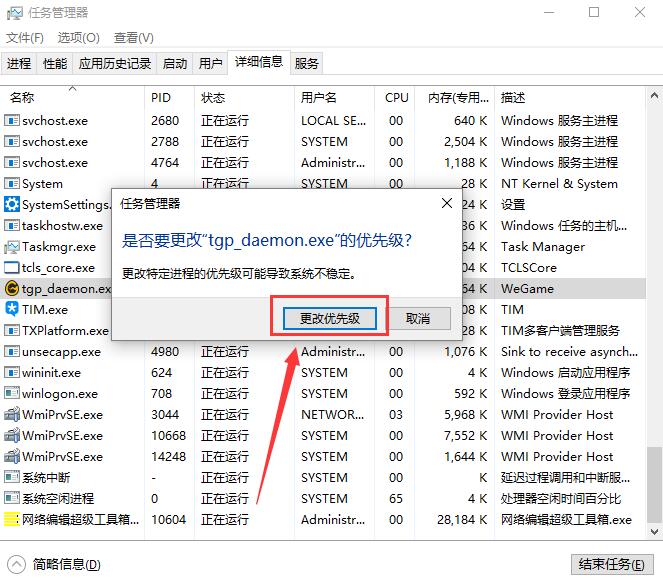Click 取消 in the priority dialog
This screenshot has width=663, height=585.
coord(418,318)
